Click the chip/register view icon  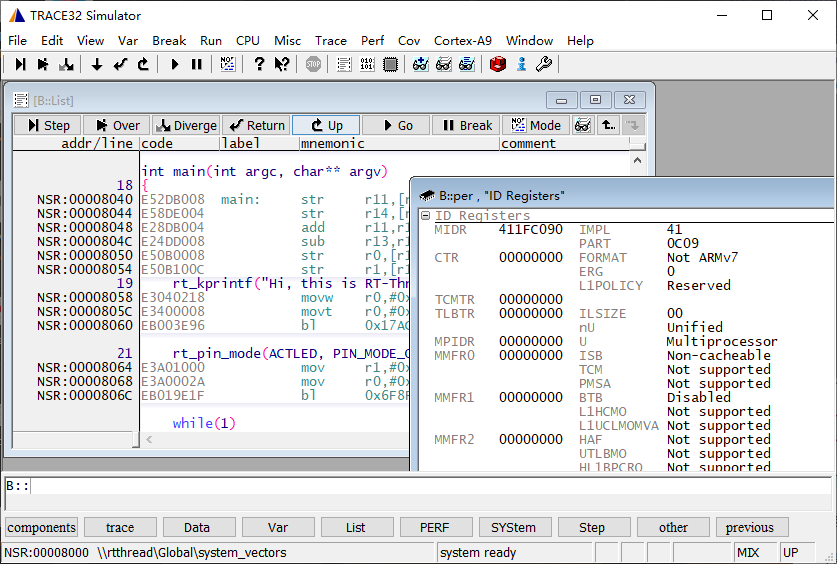390,64
